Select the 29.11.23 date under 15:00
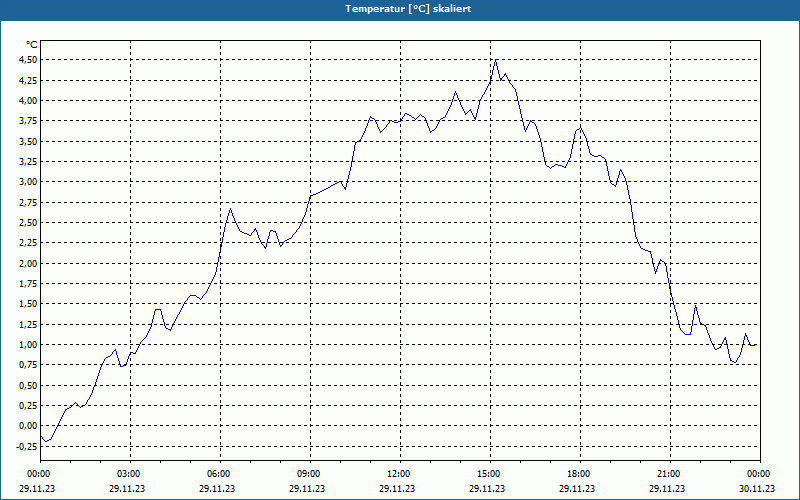Image resolution: width=800 pixels, height=500 pixels. (487, 489)
